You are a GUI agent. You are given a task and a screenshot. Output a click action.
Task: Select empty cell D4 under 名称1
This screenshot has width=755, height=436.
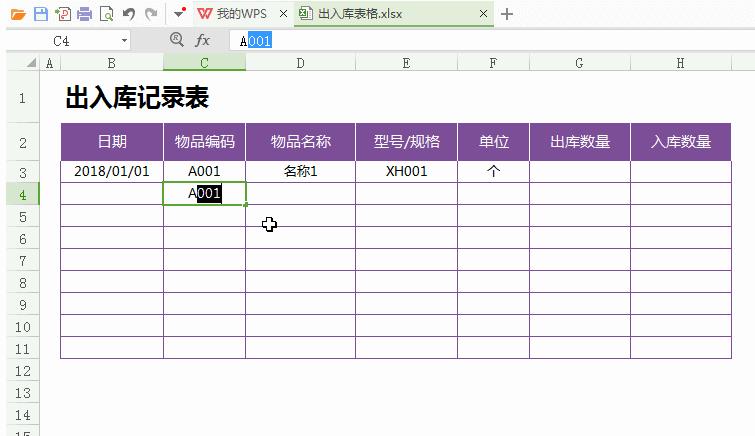pyautogui.click(x=300, y=194)
